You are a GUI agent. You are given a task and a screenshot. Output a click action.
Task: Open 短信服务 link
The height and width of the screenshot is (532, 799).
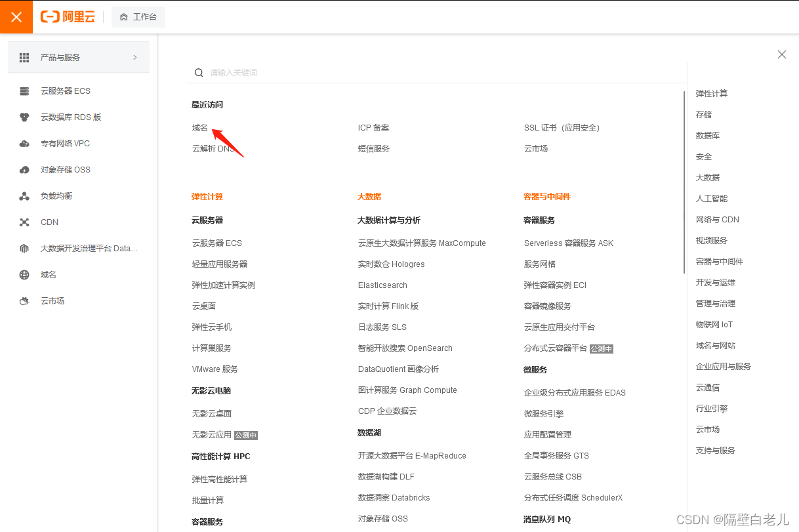pos(373,149)
